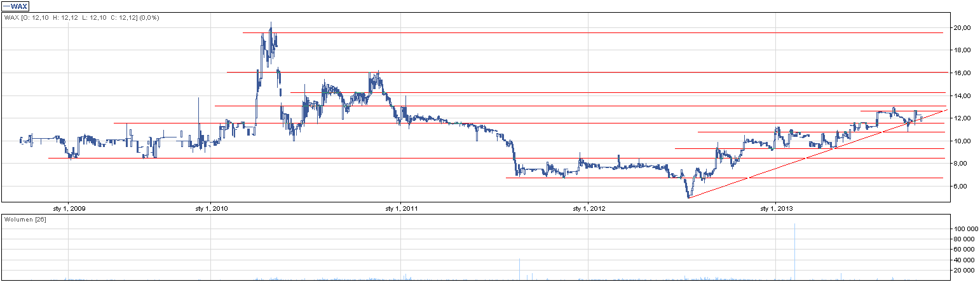Click the rising red trendline
Screen dimensions: 980x282
coord(819,153)
